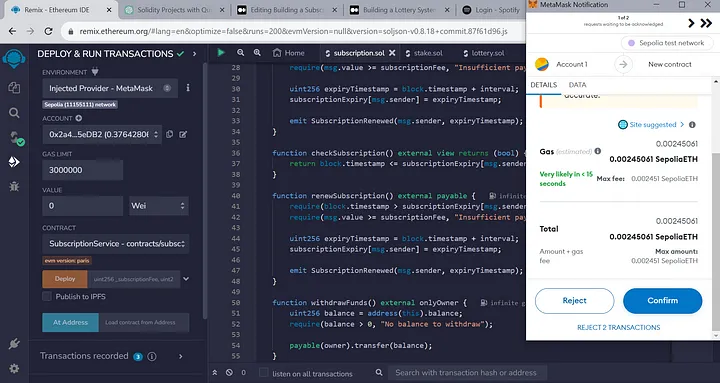Click the Gas Limit input field
The height and width of the screenshot is (383, 720).
coord(83,170)
